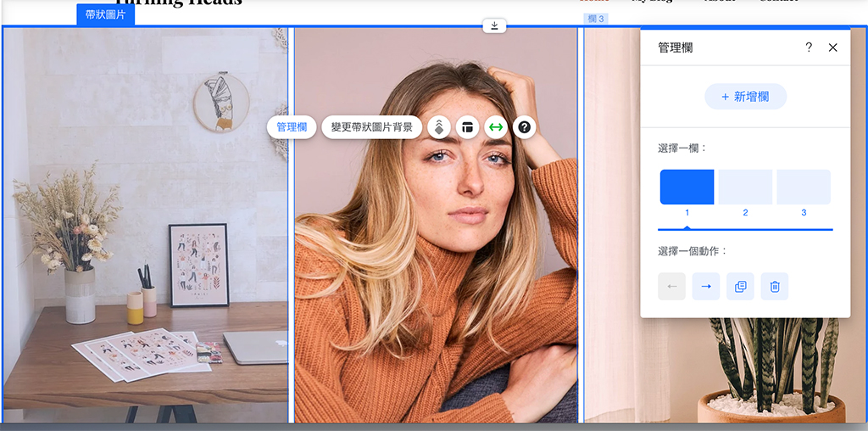Click the greyed-out move left arrow

click(671, 287)
